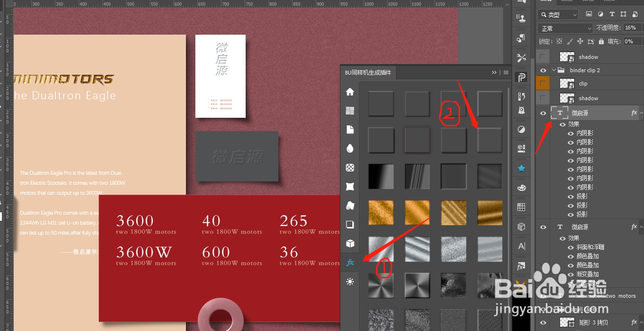644x331 pixels.
Task: Open the rolled scroll icon in BU plugin
Action: [x=350, y=205]
